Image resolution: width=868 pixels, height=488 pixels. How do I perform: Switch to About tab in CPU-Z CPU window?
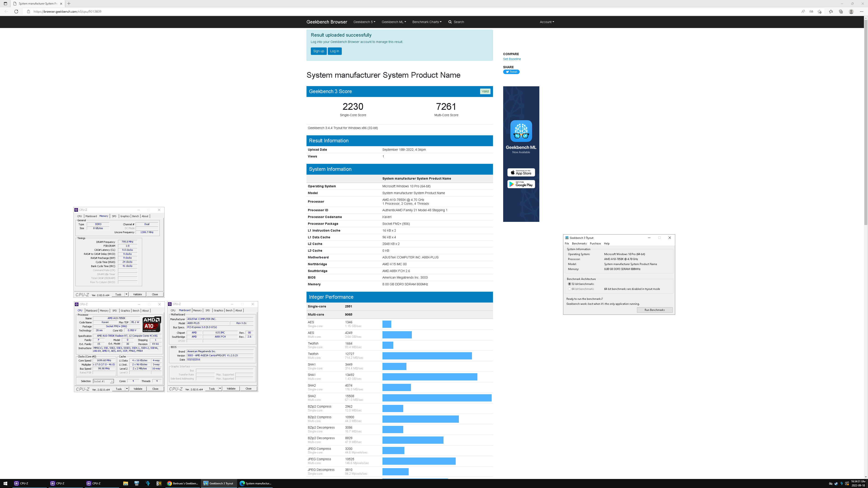[145, 310]
